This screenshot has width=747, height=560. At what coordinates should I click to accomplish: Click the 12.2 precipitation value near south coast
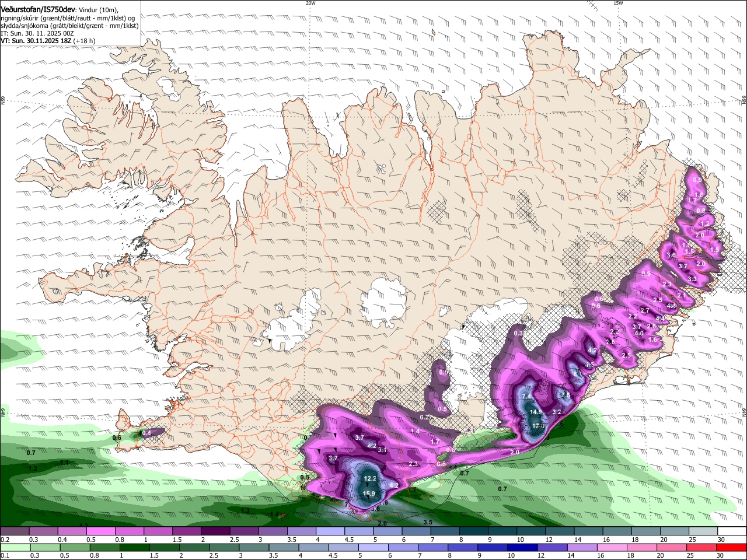tap(370, 479)
